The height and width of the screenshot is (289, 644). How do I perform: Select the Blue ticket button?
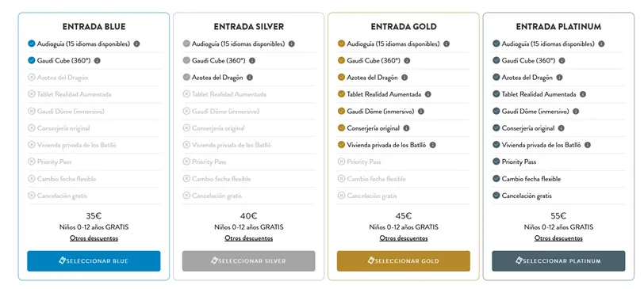click(94, 261)
